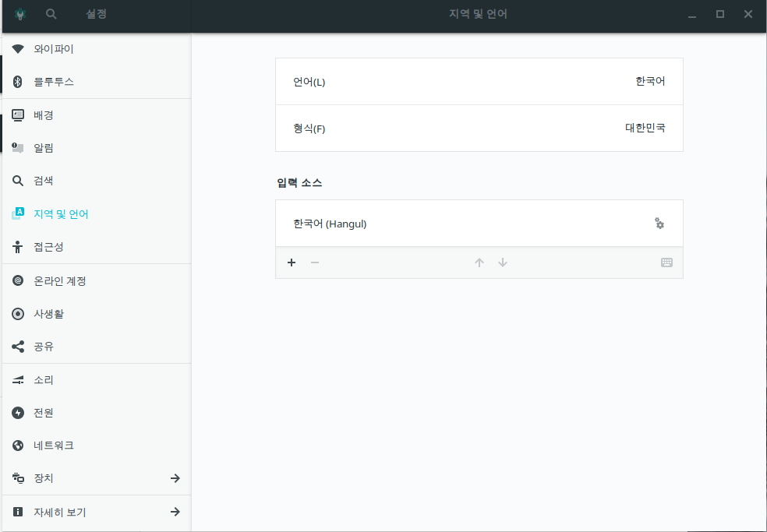This screenshot has height=532, width=767.
Task: Open 온라인 계정 settings
Action: pos(97,281)
